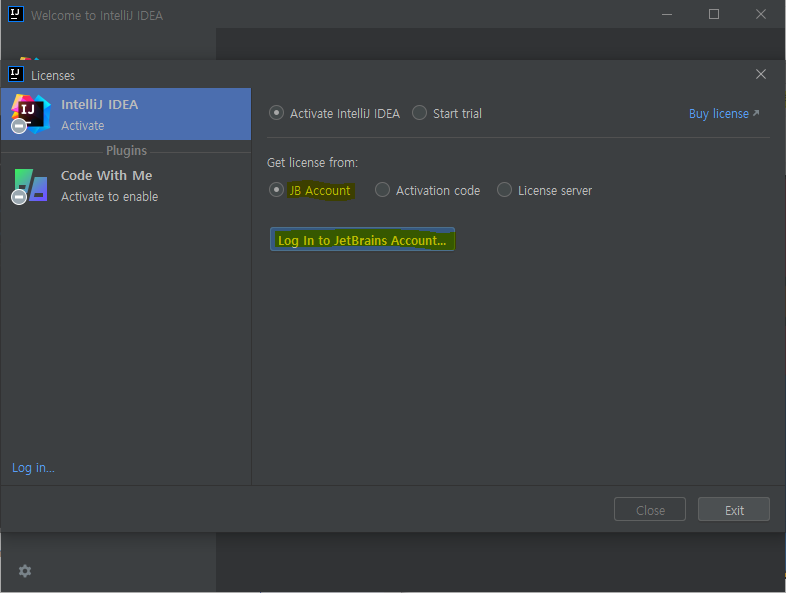Click 'Activate to enable' text under Code With Me

point(109,196)
